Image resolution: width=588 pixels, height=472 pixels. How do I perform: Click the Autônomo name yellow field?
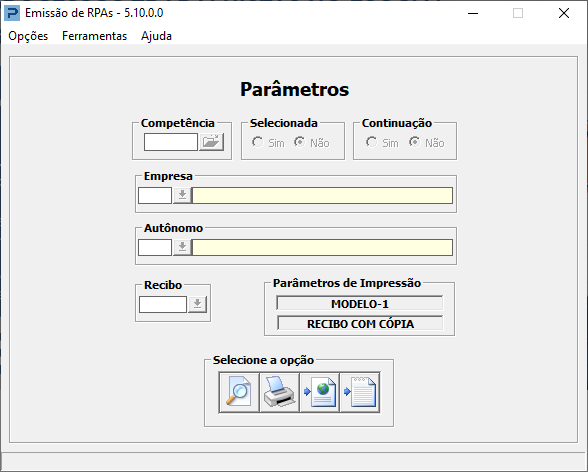[x=322, y=247]
